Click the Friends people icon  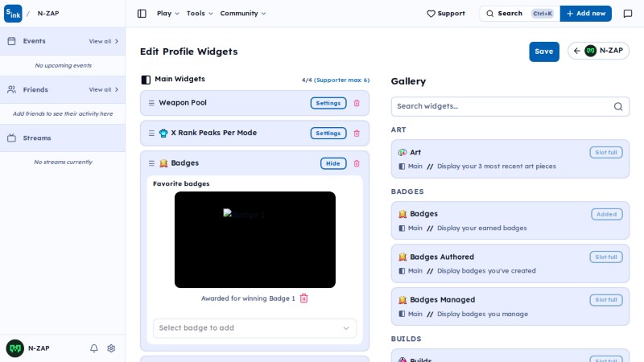11,89
